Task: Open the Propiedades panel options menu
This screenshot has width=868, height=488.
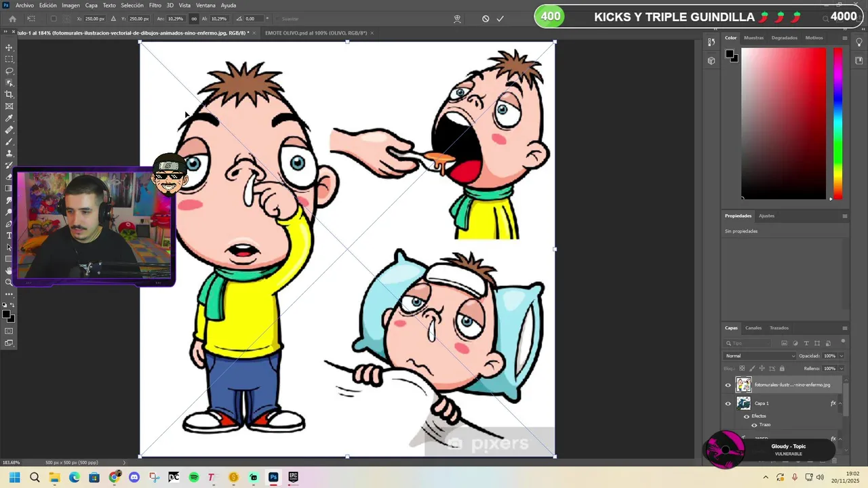Action: point(845,216)
